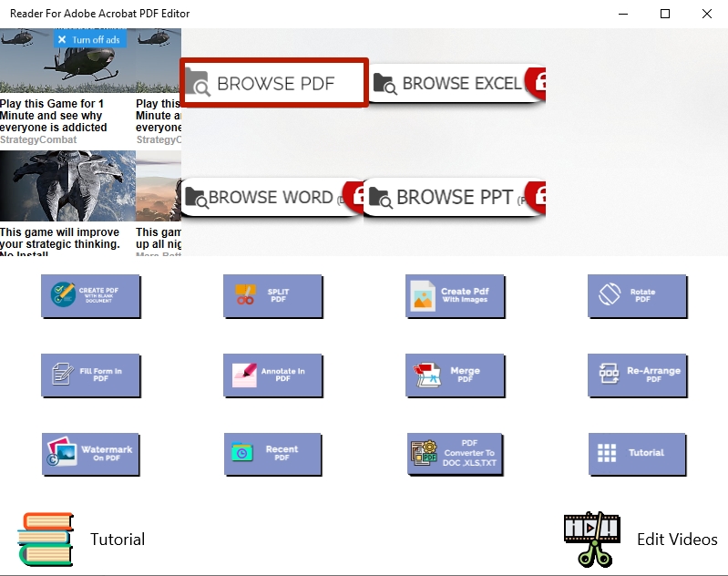Image resolution: width=728 pixels, height=576 pixels.
Task: Choose the Browse PPT button
Action: pos(446,198)
